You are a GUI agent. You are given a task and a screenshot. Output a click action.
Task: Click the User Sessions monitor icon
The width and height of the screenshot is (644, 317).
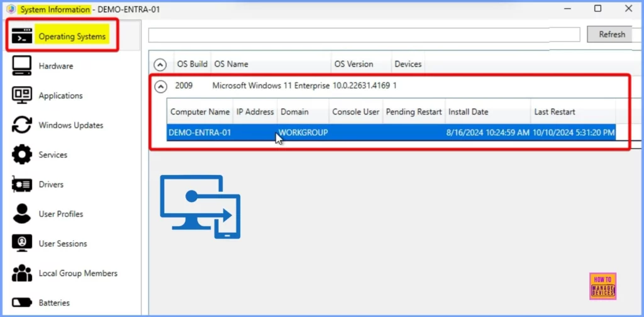[x=22, y=243]
